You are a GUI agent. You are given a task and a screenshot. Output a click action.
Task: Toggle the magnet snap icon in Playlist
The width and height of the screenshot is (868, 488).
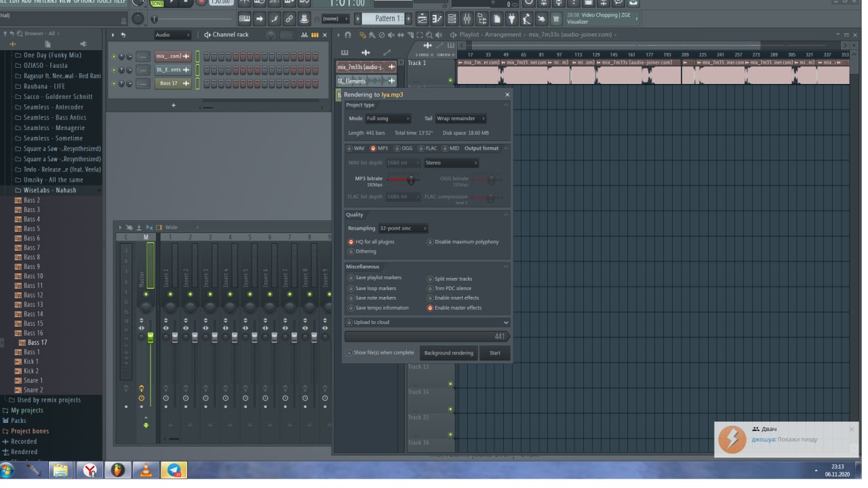pos(348,35)
